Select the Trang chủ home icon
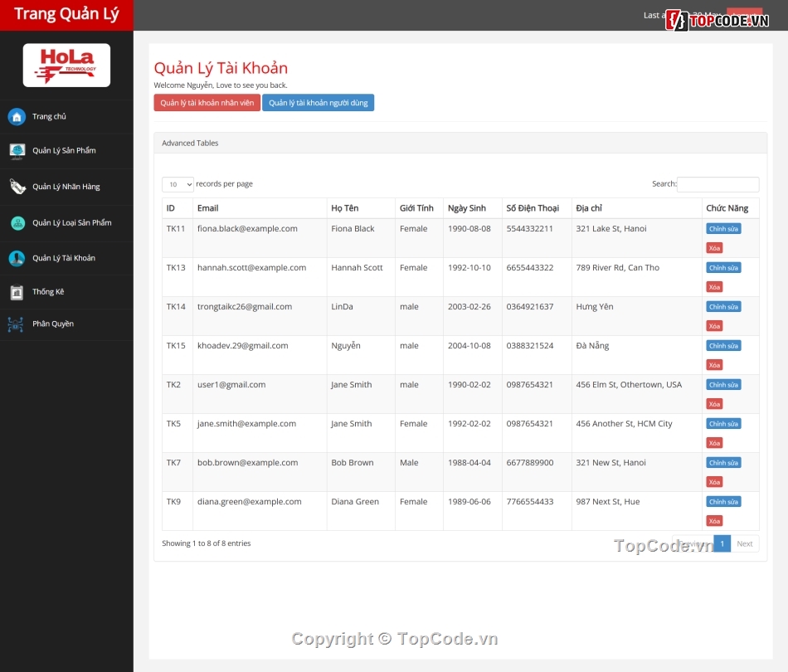The width and height of the screenshot is (788, 672). [x=17, y=116]
